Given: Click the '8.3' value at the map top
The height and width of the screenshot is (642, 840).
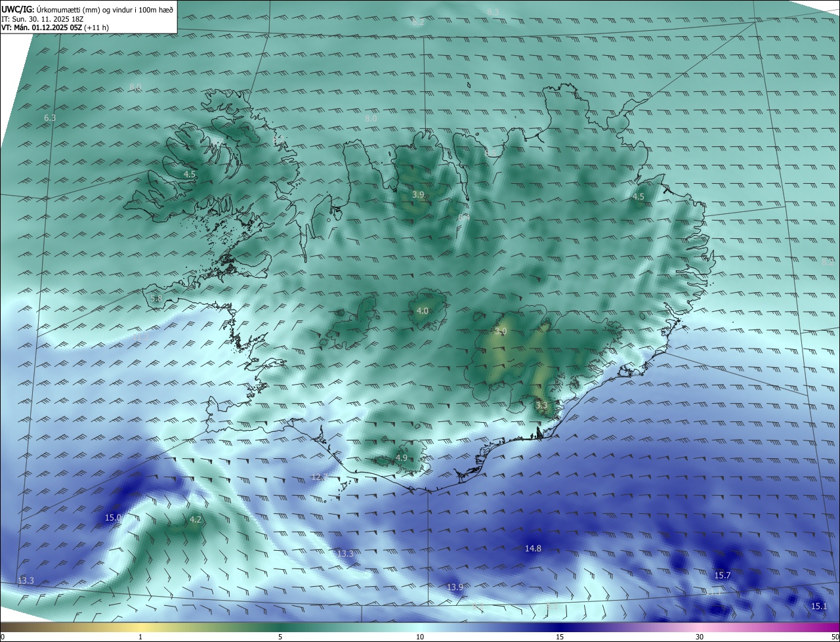Looking at the screenshot, I should 493,12.
